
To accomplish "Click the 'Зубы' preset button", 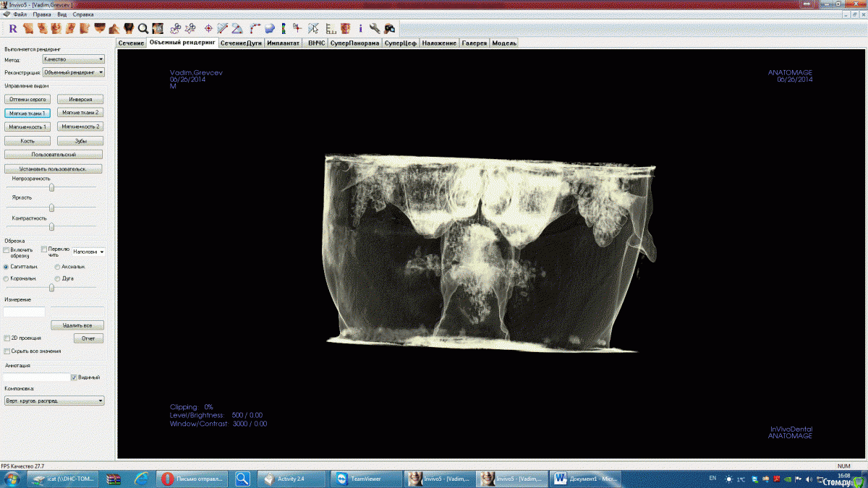I will 80,141.
